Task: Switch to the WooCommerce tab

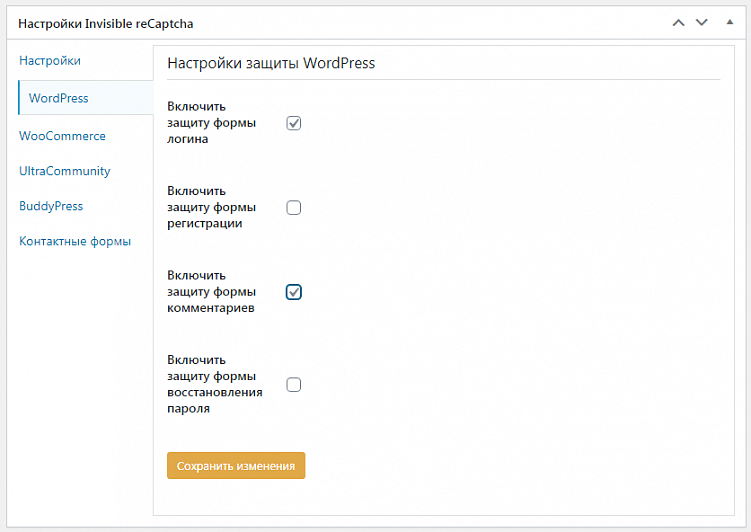Action: coord(62,136)
